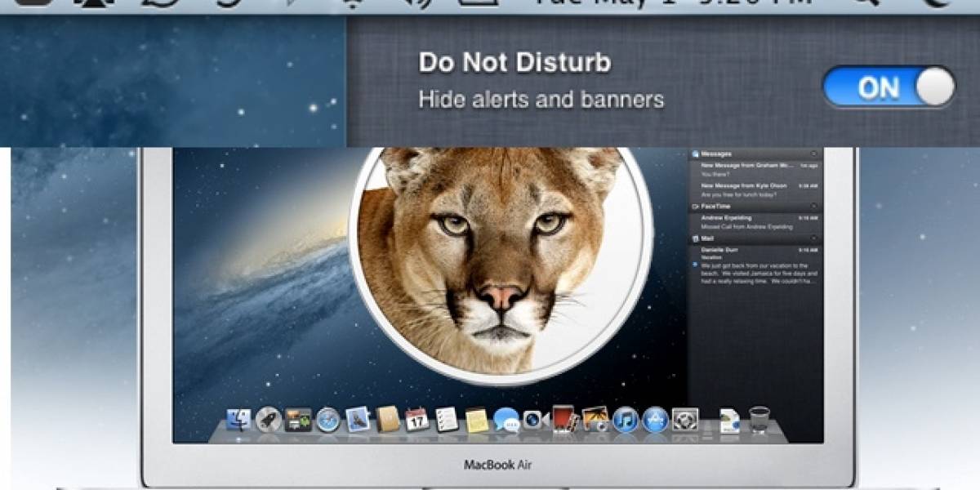Open Mission Control from the dock

coord(298,420)
